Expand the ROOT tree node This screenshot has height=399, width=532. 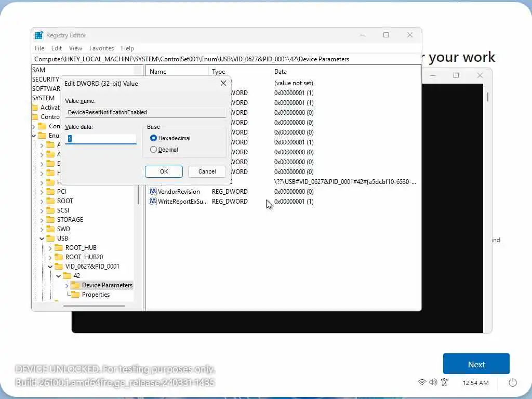pos(42,201)
